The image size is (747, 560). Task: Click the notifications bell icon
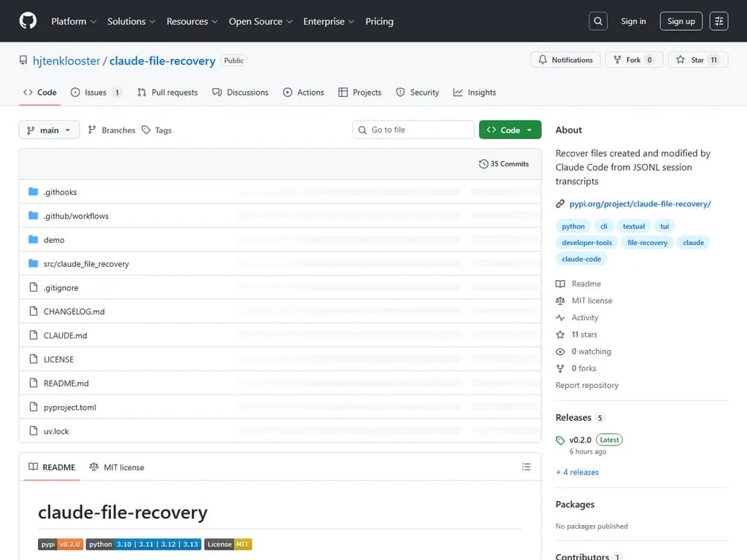tap(541, 59)
